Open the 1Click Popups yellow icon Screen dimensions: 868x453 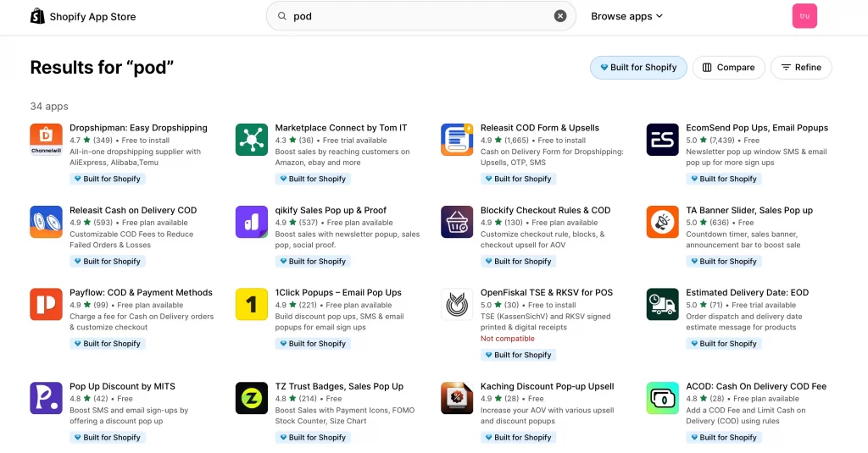click(251, 304)
